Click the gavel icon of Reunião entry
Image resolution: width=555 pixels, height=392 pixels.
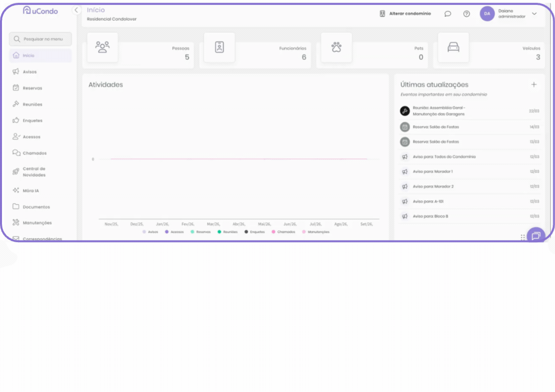click(x=405, y=111)
